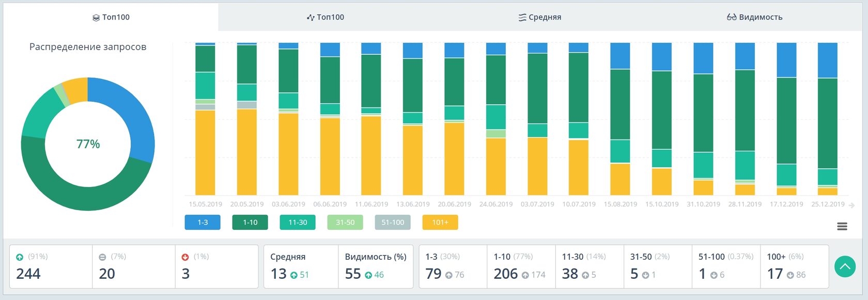Click the layers icon in first tab

pyautogui.click(x=96, y=18)
